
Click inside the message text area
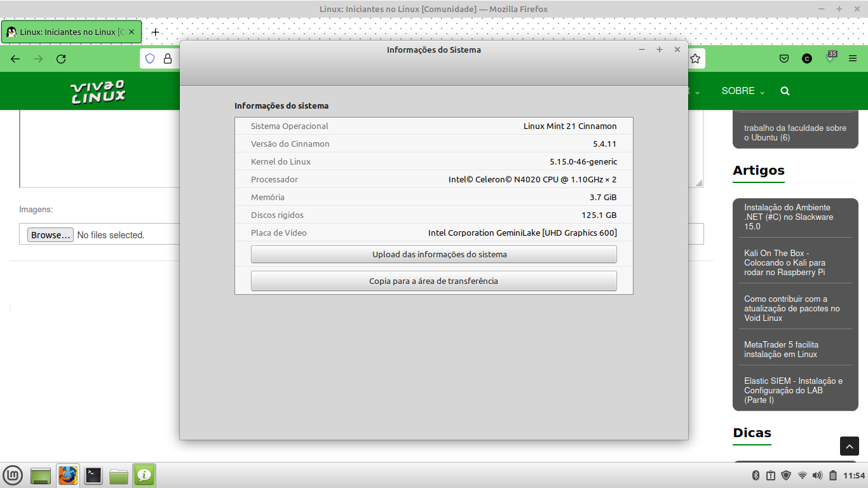pyautogui.click(x=100, y=149)
